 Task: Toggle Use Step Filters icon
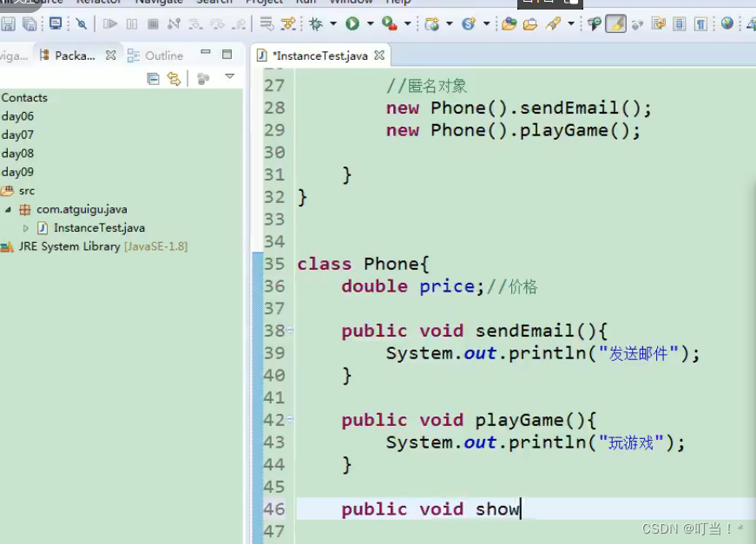tap(288, 23)
